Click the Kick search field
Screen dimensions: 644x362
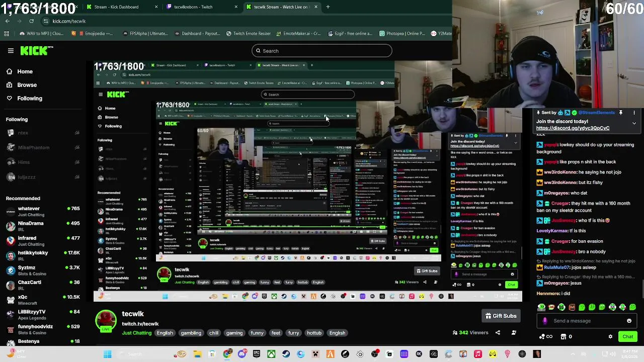tap(322, 51)
